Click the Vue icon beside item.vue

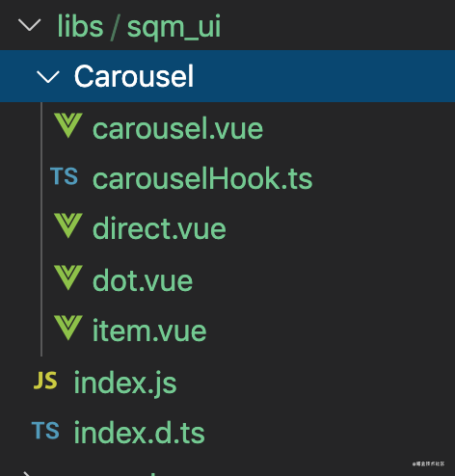pos(68,328)
